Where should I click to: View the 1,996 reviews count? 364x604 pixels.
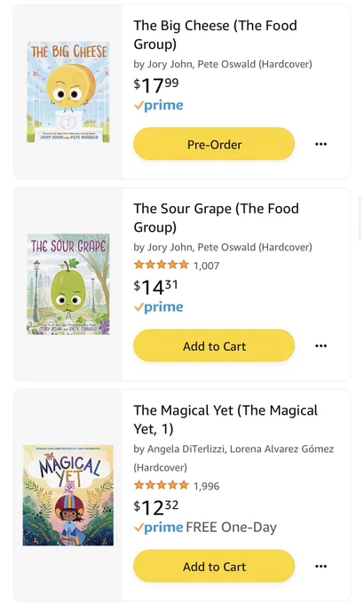tap(207, 486)
